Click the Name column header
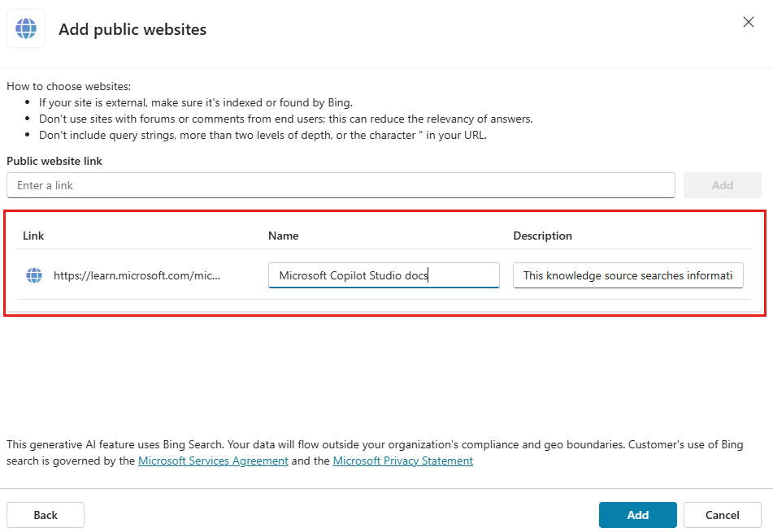The image size is (773, 532). [284, 236]
